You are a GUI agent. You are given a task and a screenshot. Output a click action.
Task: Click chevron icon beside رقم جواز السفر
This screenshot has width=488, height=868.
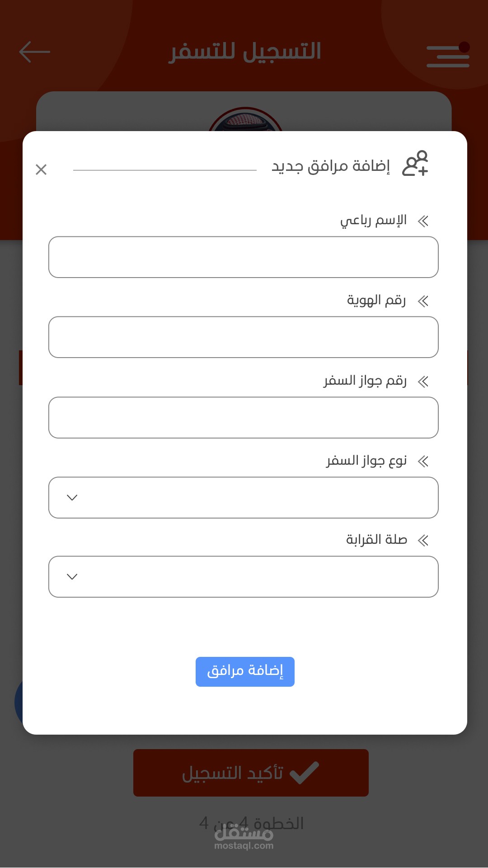[423, 382]
